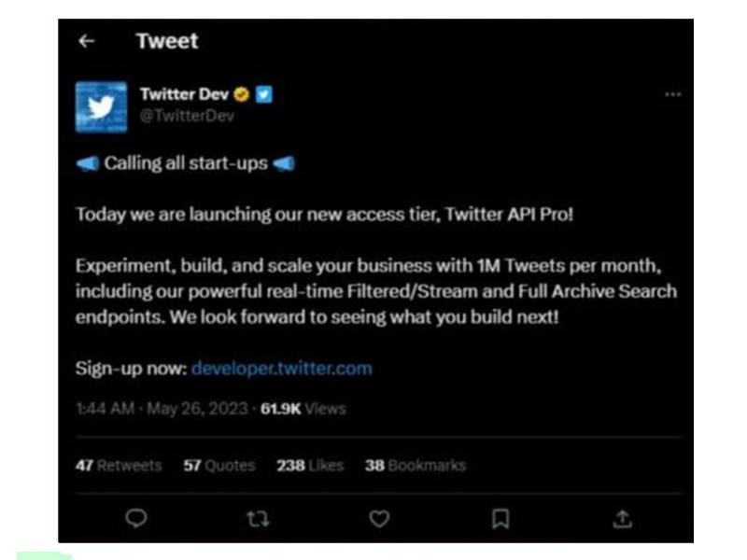
Task: View the 57 Quotes list
Action: [x=219, y=465]
